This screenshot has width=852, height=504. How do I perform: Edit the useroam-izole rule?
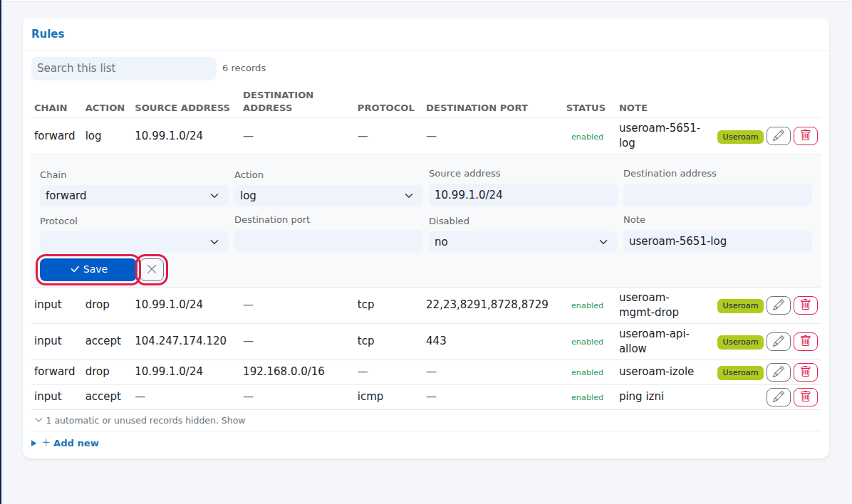click(x=778, y=372)
